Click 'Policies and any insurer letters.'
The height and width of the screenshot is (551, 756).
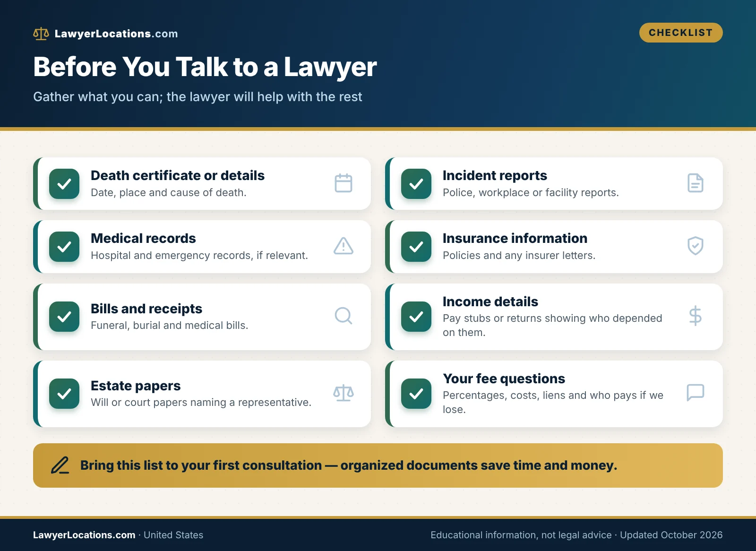click(519, 256)
